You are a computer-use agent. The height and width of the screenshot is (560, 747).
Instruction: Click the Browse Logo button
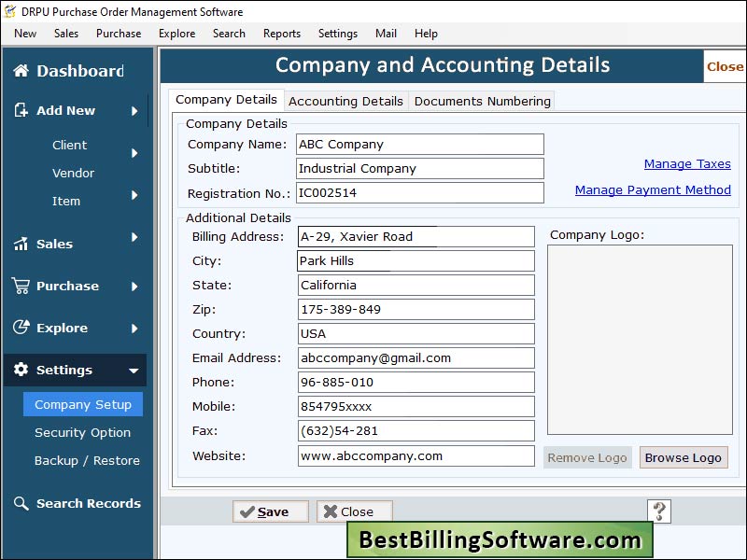[x=684, y=456]
